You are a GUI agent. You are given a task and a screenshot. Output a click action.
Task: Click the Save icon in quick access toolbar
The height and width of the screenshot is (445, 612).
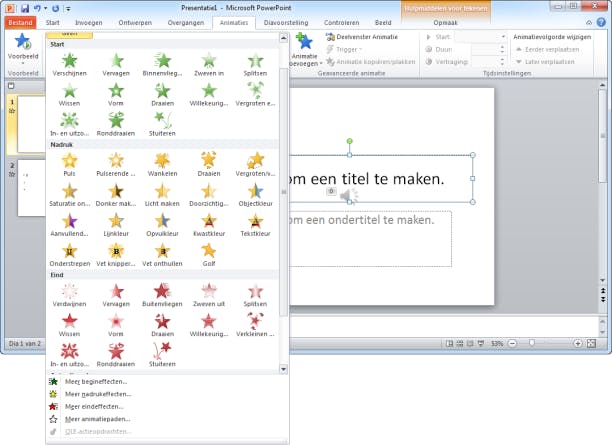click(25, 8)
